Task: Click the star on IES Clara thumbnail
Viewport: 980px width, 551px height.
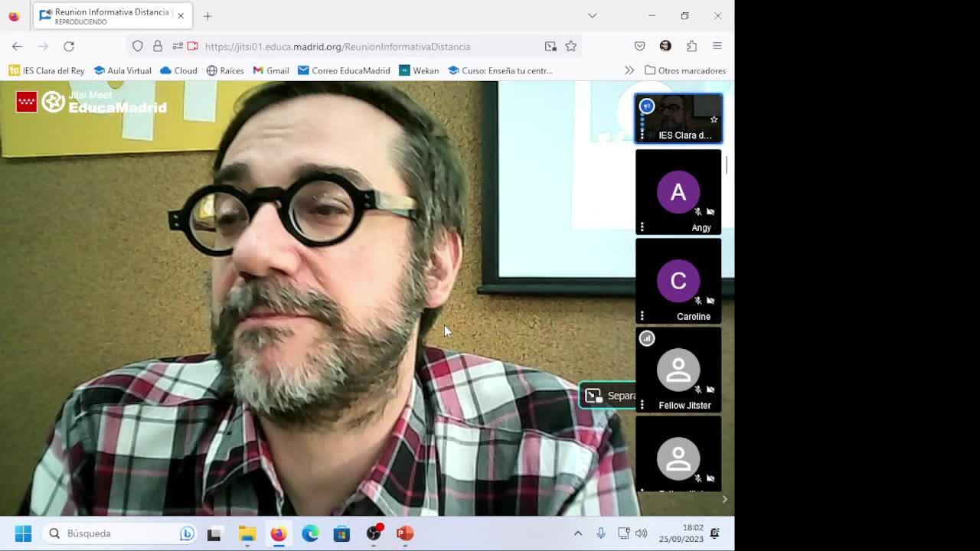Action: 714,119
